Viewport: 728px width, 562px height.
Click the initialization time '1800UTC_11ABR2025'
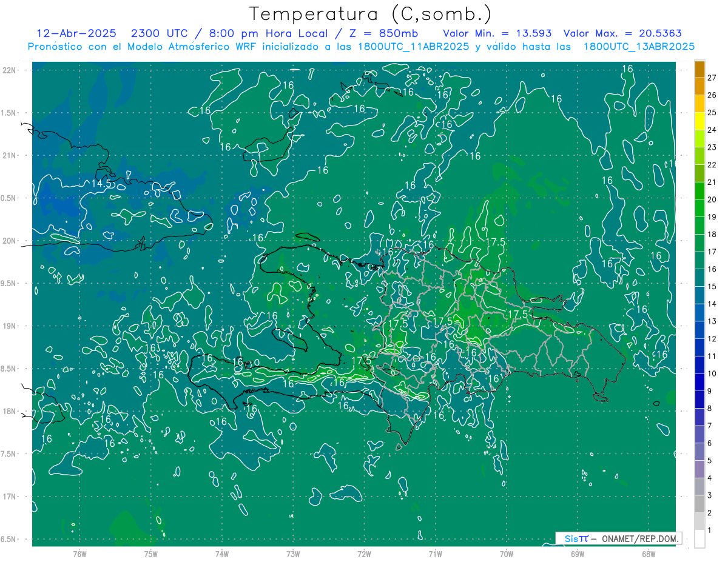414,47
